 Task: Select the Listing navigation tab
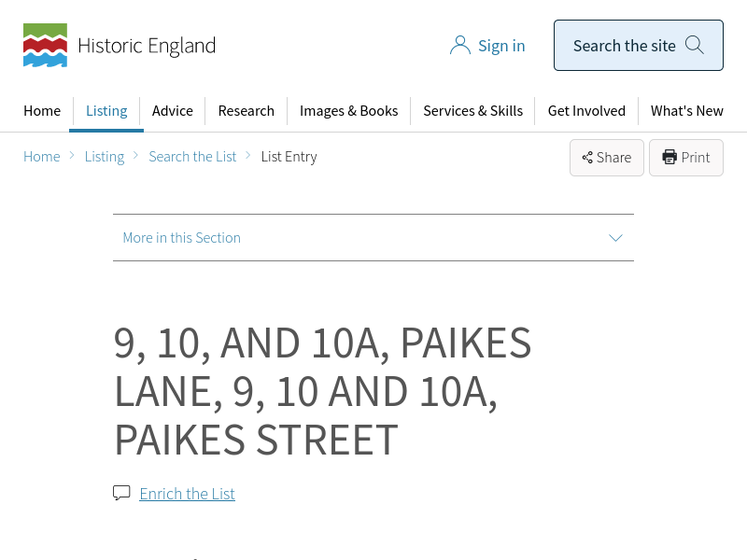(x=106, y=110)
